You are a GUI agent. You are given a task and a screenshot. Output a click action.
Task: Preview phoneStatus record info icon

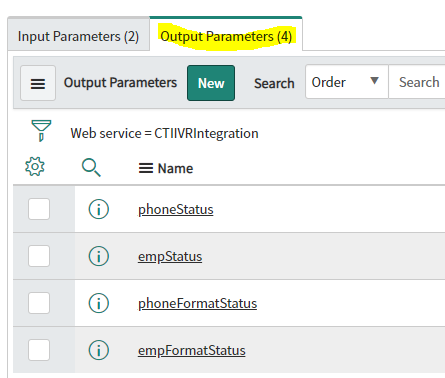pyautogui.click(x=99, y=209)
